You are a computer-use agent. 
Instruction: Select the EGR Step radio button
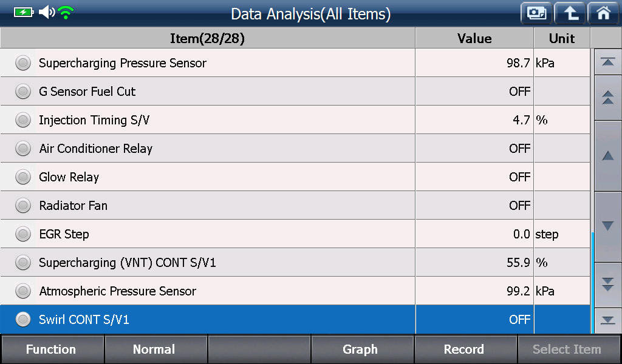pyautogui.click(x=23, y=234)
